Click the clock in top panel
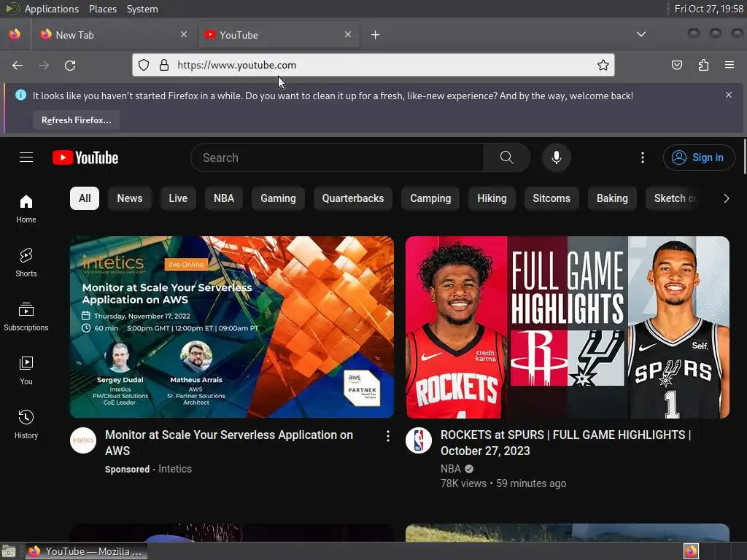The image size is (747, 560). [709, 9]
